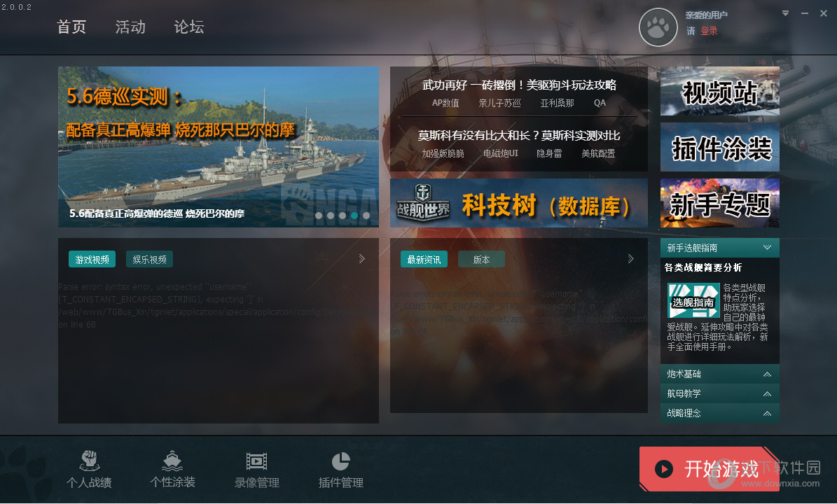Open 个人战绩 fist icon
Image resolution: width=837 pixels, height=504 pixels.
89,461
